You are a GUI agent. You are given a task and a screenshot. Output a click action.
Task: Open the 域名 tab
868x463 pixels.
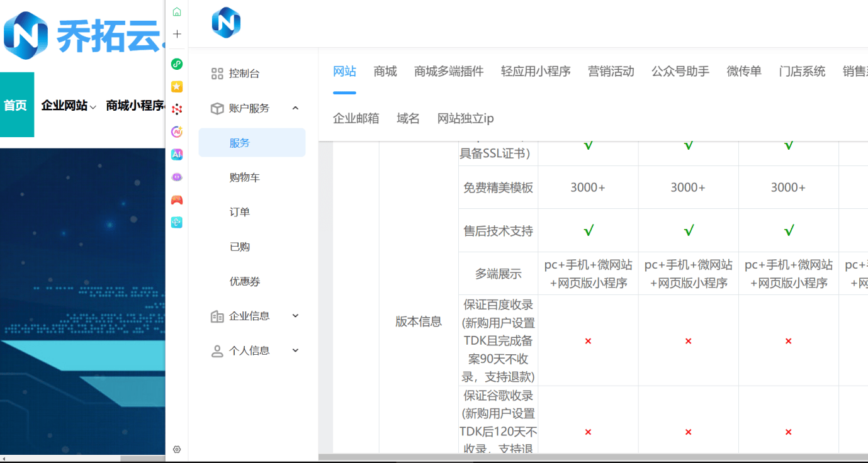(408, 118)
